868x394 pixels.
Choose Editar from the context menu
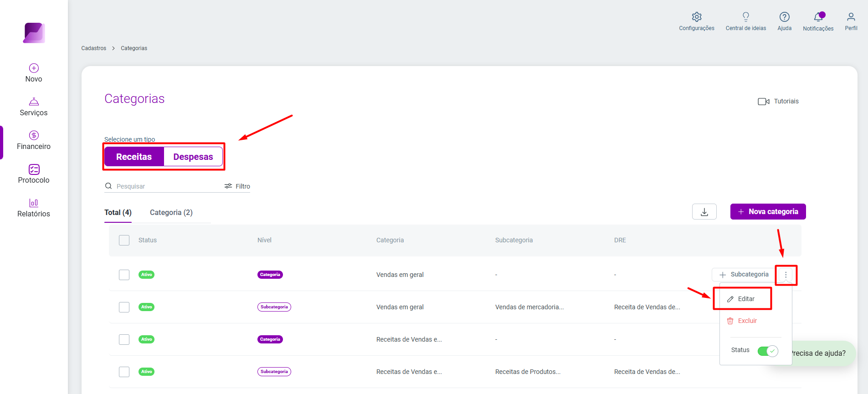click(x=742, y=299)
